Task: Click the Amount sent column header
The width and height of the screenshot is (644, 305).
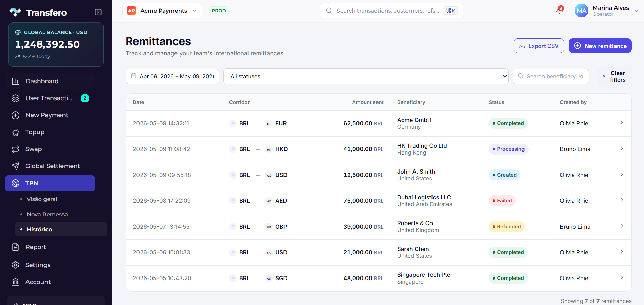Action: pyautogui.click(x=368, y=102)
